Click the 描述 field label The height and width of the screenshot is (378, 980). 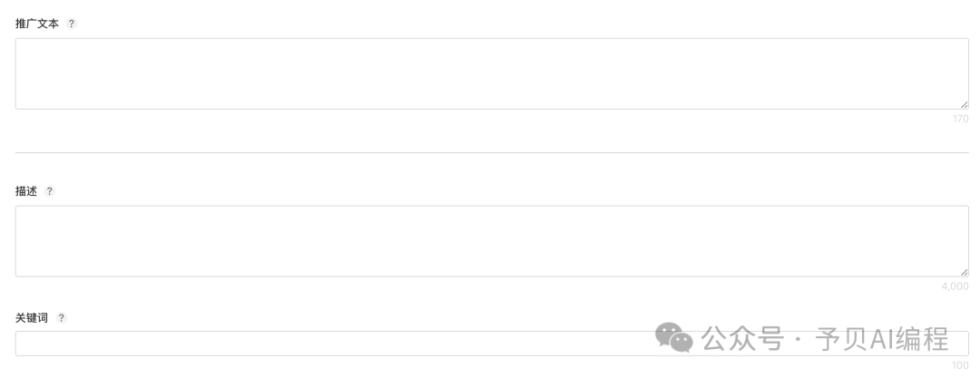(x=26, y=191)
